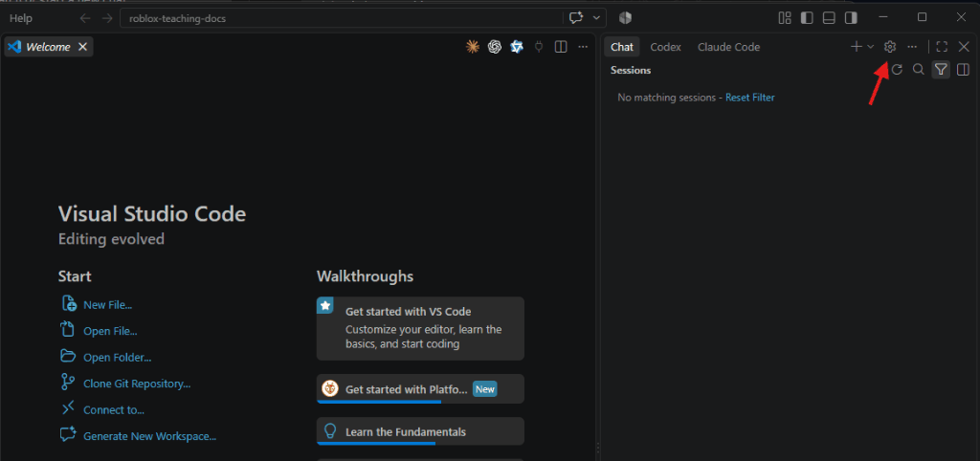Open the chat sparkle icon in title bar
This screenshot has height=461, width=980.
coord(575,18)
